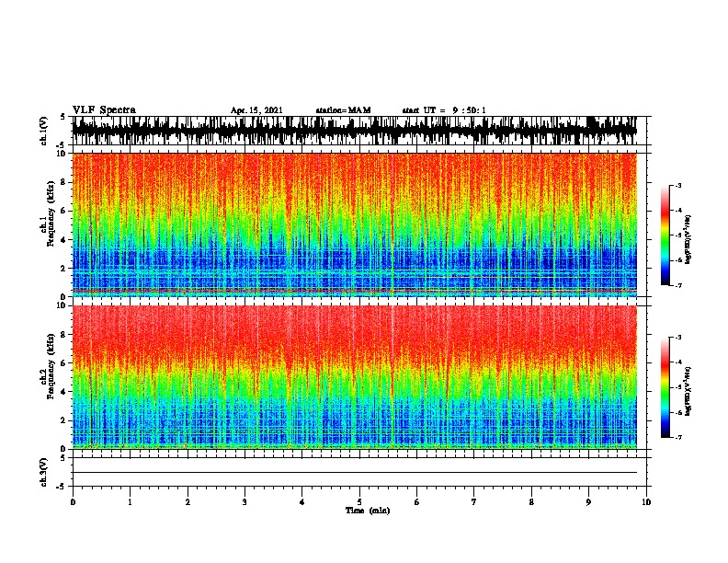This screenshot has height=563, width=728.
Task: Click the "-7" label on ch.1 color scale
Action: coord(678,285)
